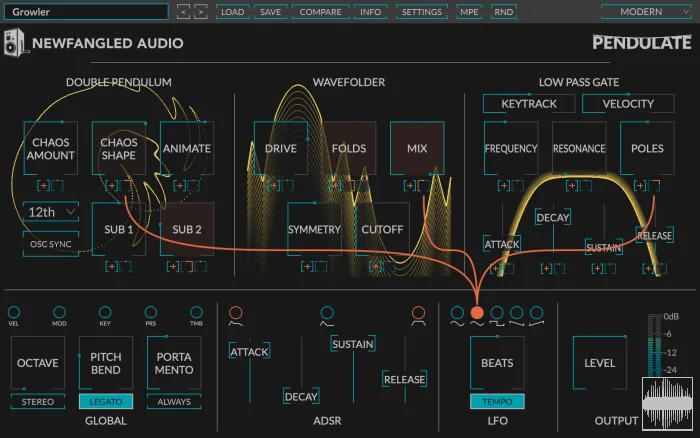Select the first sine LFO source circle

457,313
